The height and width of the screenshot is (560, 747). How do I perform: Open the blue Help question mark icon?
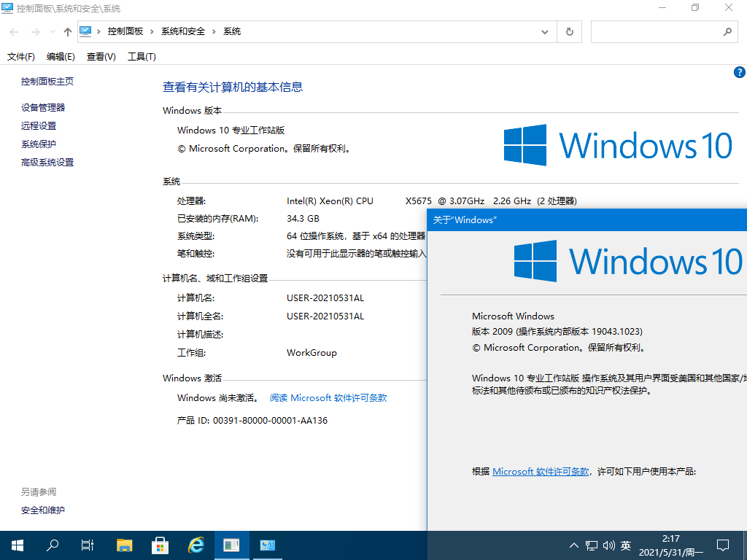click(x=739, y=72)
